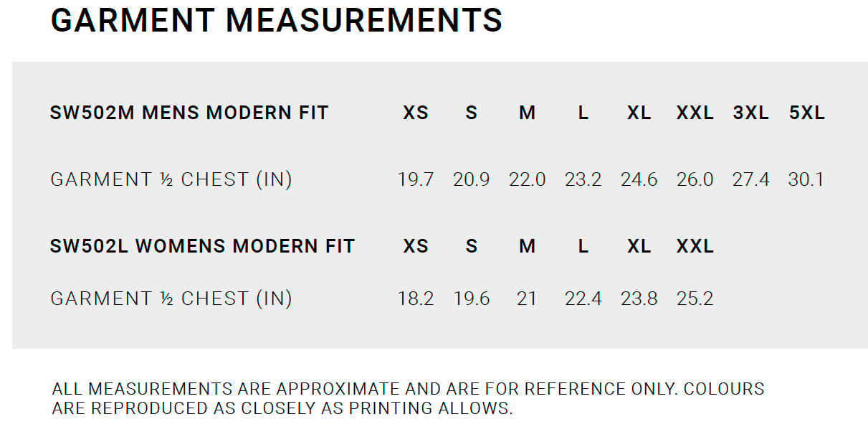
Task: Click the Garment Measurements heading
Action: click(x=276, y=20)
